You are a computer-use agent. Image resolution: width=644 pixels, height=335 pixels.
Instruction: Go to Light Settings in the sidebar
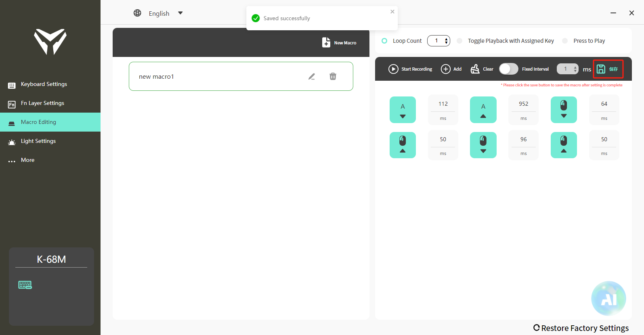click(38, 141)
